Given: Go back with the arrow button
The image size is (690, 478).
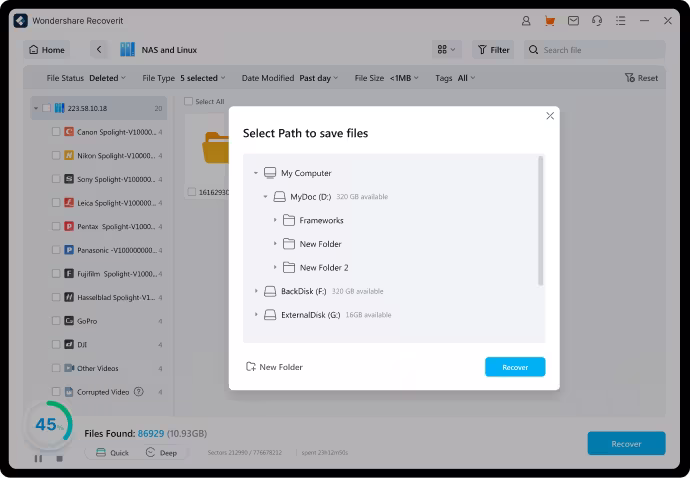Looking at the screenshot, I should tap(98, 50).
